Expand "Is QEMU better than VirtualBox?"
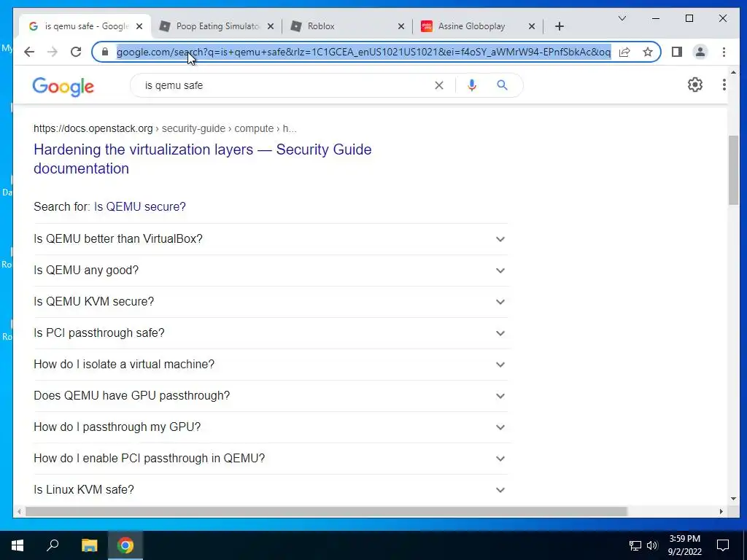Screen dimensions: 747x560 tap(270, 238)
